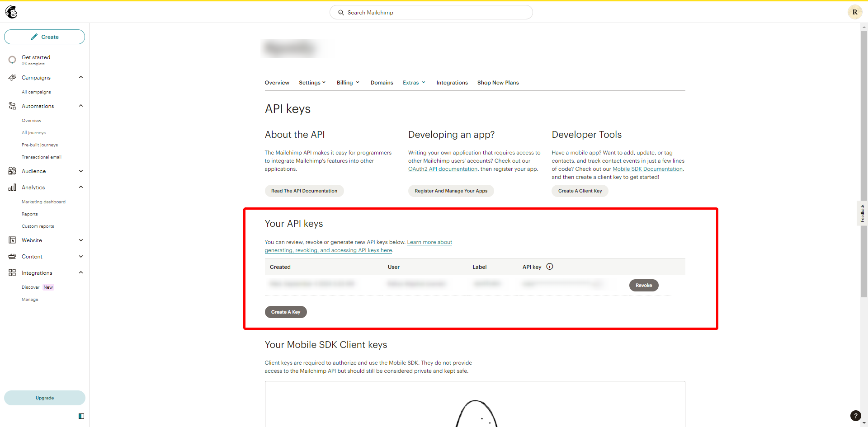Image resolution: width=868 pixels, height=427 pixels.
Task: Switch to the Integrations tab
Action: (x=452, y=83)
